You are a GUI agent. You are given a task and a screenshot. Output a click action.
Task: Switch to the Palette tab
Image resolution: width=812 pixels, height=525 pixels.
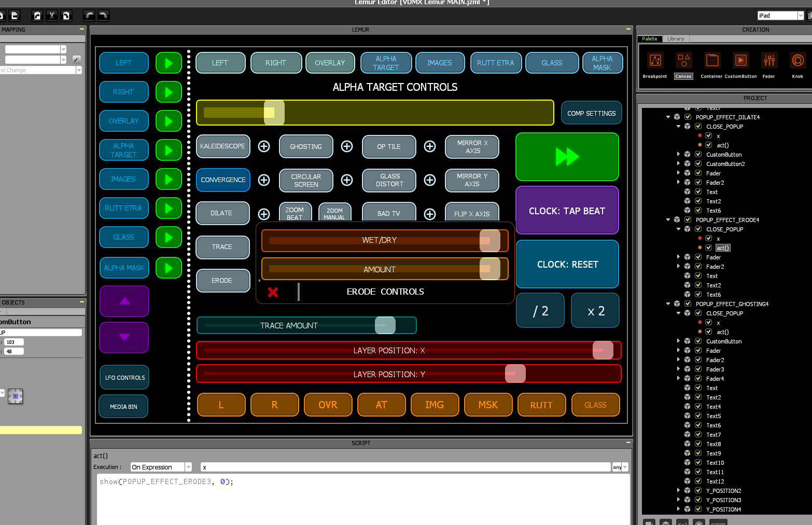tap(650, 39)
